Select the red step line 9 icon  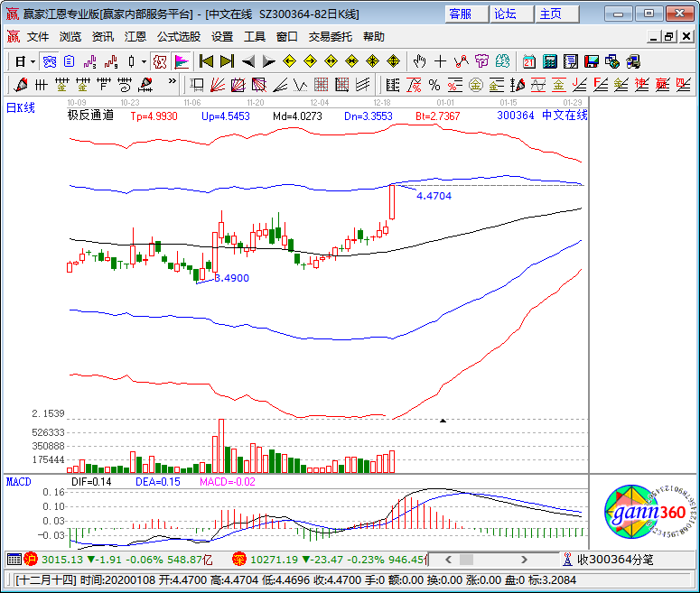pyautogui.click(x=111, y=61)
